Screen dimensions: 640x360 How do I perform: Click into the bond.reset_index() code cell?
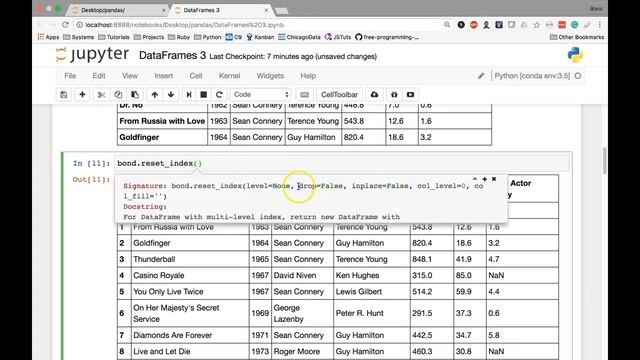tap(342, 163)
